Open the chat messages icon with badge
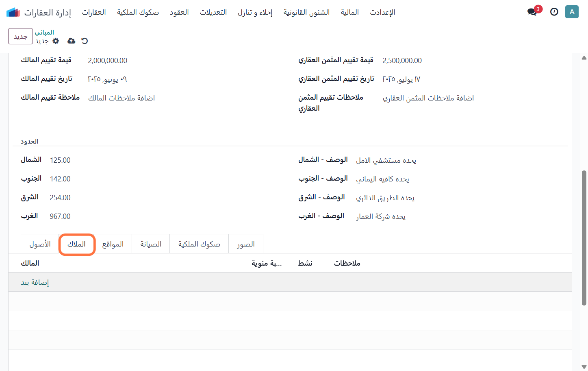The image size is (588, 371). pyautogui.click(x=532, y=12)
